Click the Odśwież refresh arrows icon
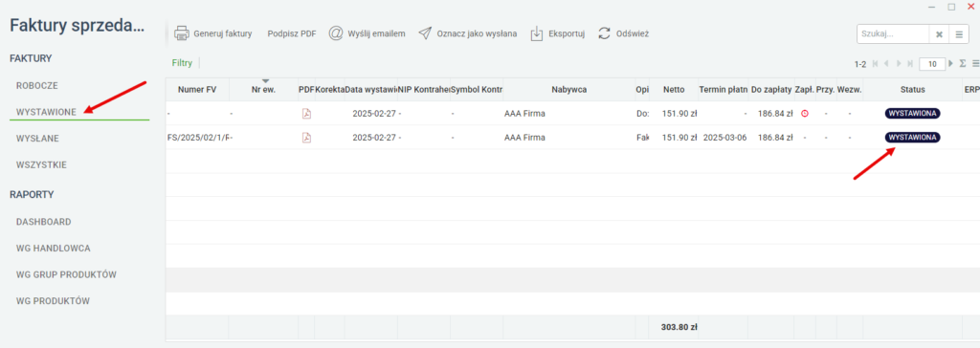The width and height of the screenshot is (980, 348). point(605,33)
